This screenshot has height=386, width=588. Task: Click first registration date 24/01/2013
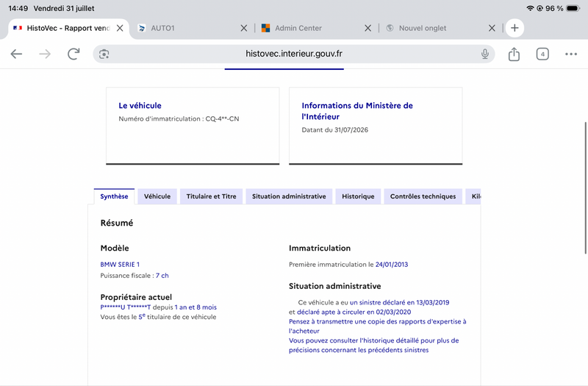point(392,265)
